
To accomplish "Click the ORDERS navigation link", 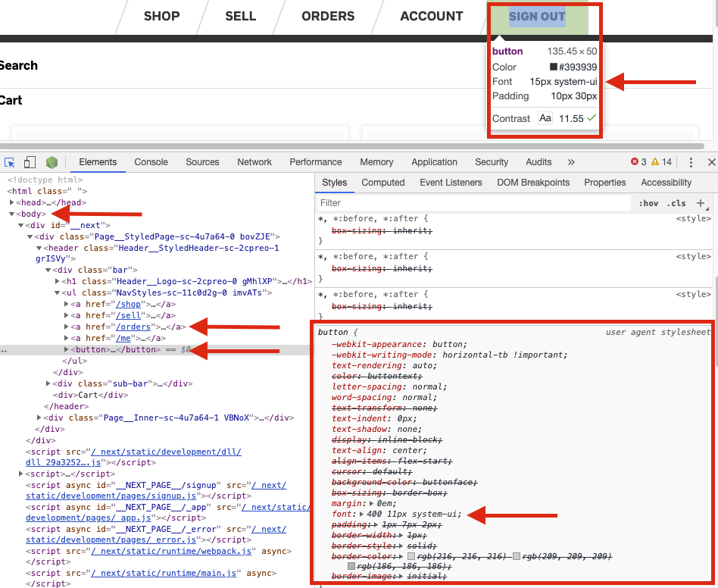I will point(328,16).
